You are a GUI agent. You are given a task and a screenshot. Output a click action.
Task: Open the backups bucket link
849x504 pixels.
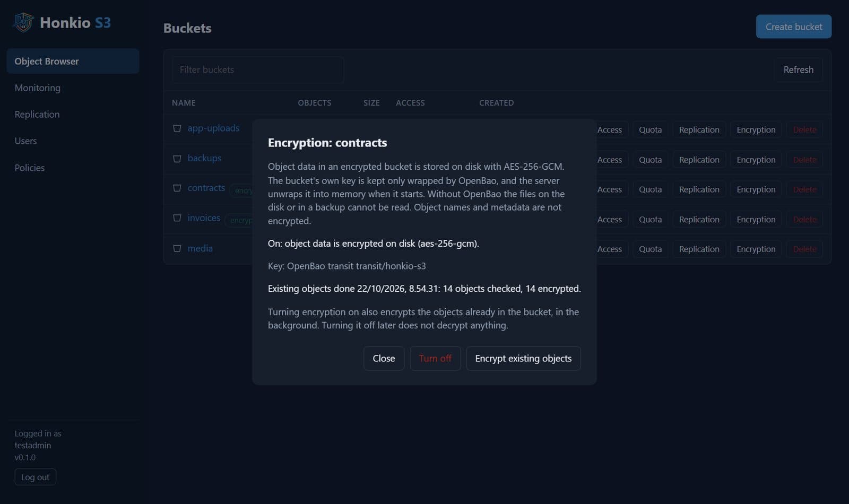(204, 158)
